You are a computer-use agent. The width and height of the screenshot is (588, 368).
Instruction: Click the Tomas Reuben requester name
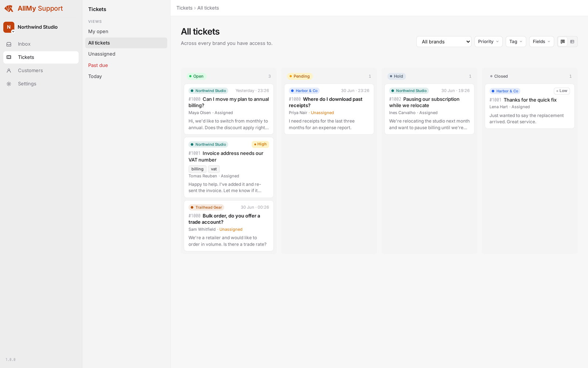pos(203,176)
